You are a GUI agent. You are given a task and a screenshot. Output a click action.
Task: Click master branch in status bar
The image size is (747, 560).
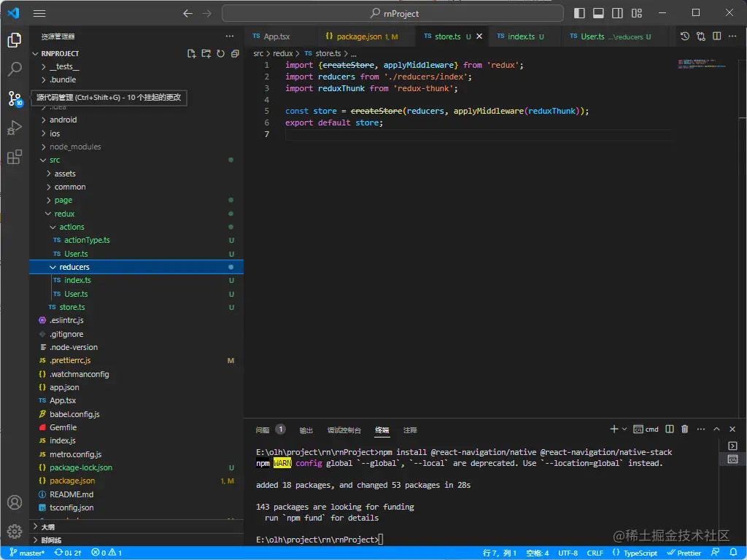click(27, 553)
